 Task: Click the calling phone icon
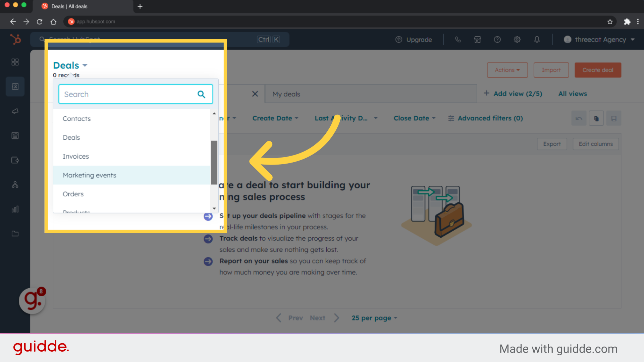click(458, 40)
